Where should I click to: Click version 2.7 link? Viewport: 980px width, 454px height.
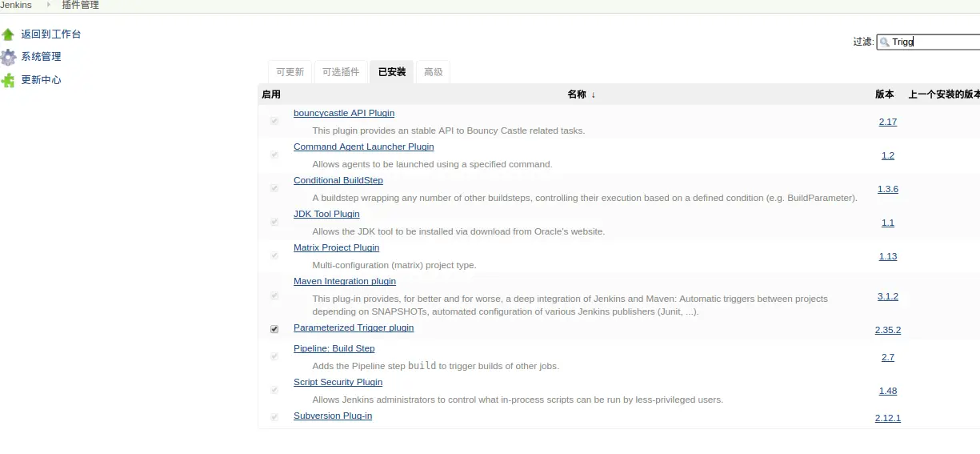[888, 357]
